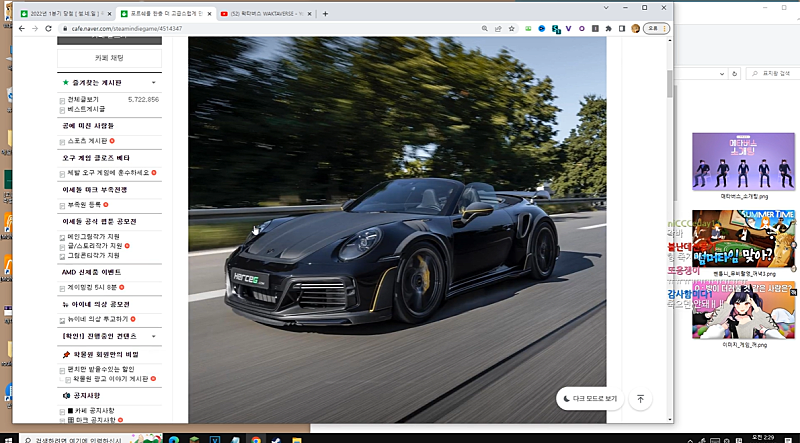Viewport: 800px width, 443px height.
Task: Open 그림콘티작가 지원 link
Action: [x=93, y=255]
